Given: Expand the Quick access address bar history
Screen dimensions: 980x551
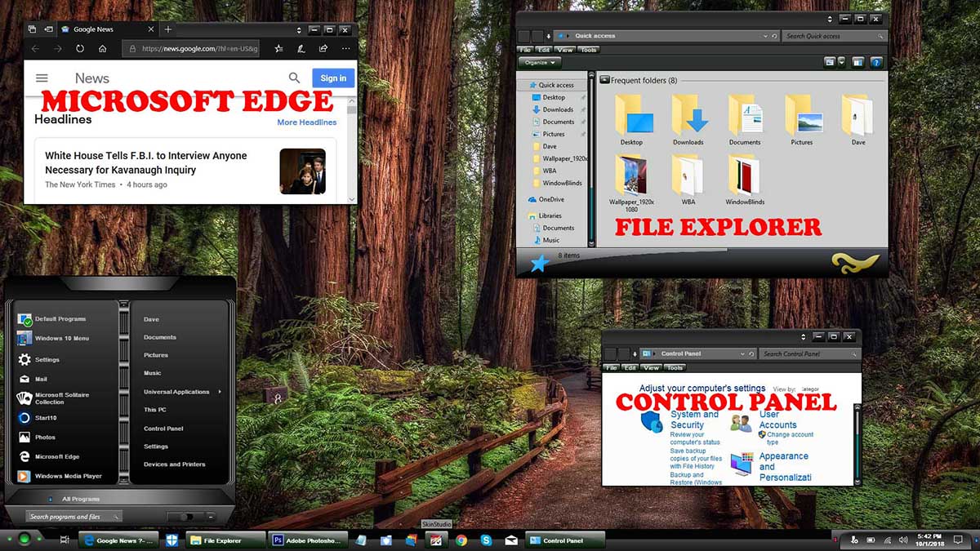Looking at the screenshot, I should coord(764,36).
